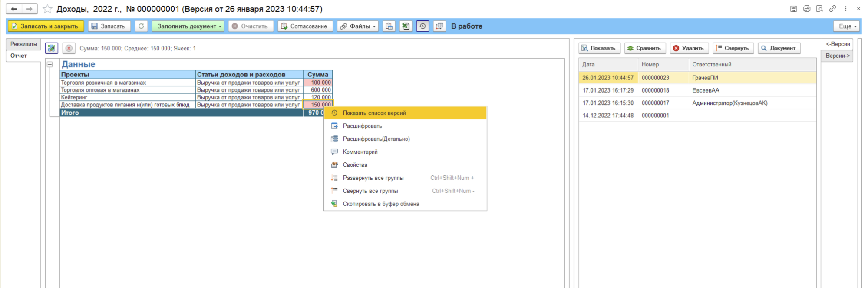This screenshot has width=868, height=288.
Task: Click the red cancel icon above report
Action: [x=69, y=48]
